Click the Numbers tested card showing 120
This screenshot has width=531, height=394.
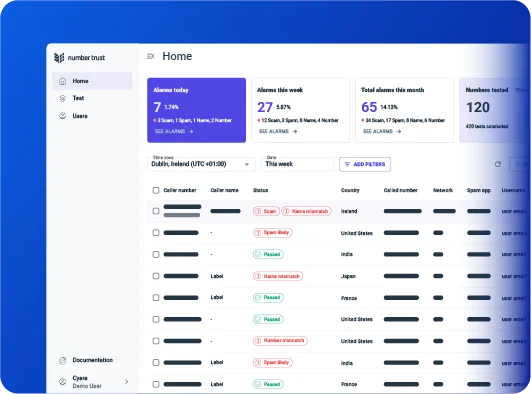point(494,110)
